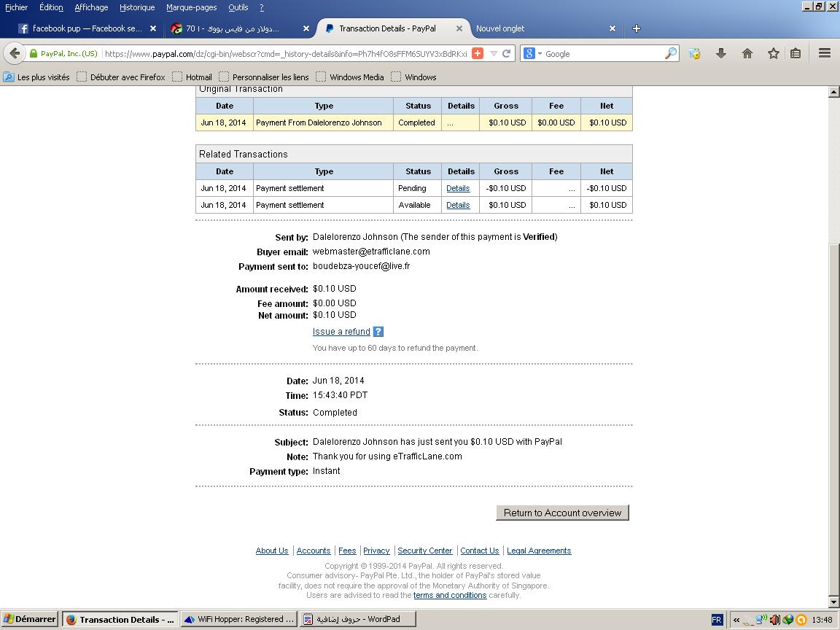Click the Personnaliser les liens bookmark
Screen dimensions: 840x630
(264, 77)
